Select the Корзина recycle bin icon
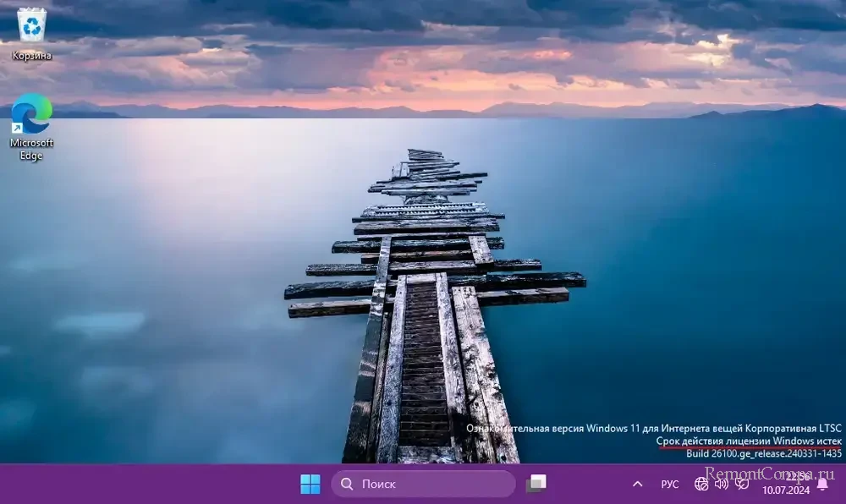 pyautogui.click(x=31, y=34)
